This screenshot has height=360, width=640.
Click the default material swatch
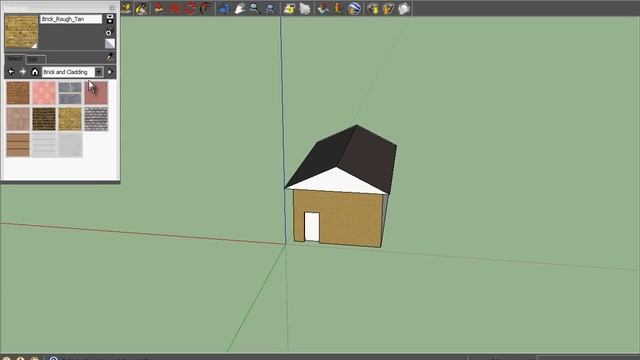110,43
